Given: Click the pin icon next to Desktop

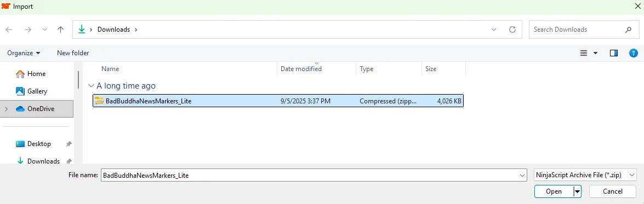Looking at the screenshot, I should pos(69,144).
